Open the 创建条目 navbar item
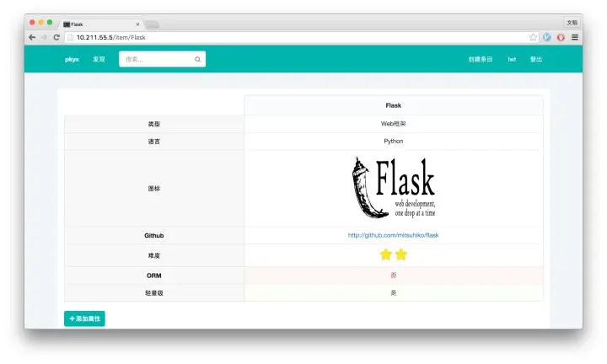This screenshot has width=607, height=364. click(481, 59)
